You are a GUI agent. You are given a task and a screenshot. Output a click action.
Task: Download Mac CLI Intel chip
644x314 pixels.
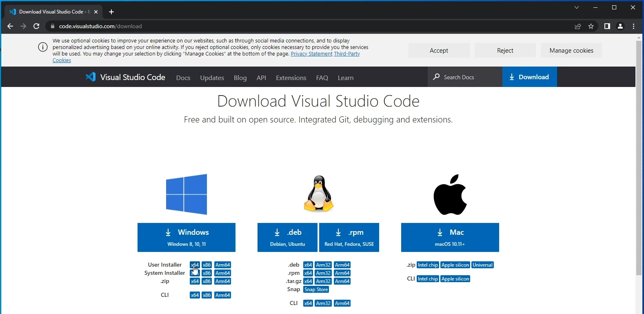click(428, 279)
